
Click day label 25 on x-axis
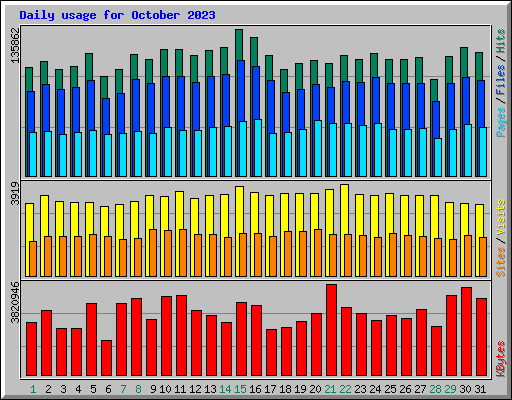(x=390, y=389)
